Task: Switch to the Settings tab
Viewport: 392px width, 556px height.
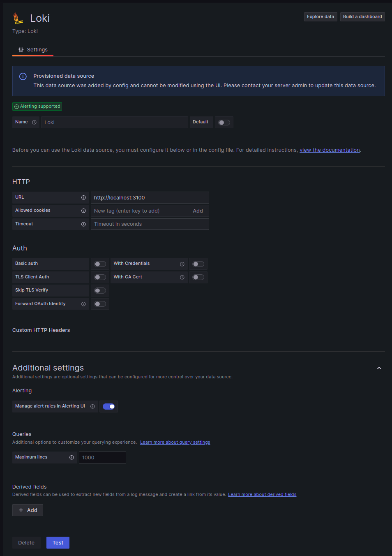Action: click(33, 49)
